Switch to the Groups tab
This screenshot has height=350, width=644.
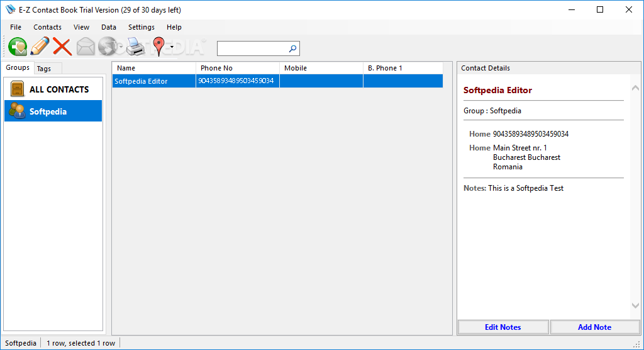point(17,67)
